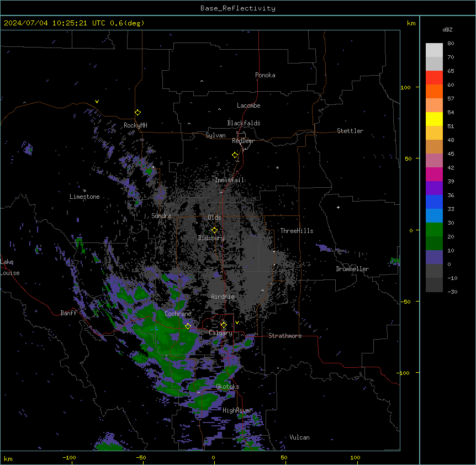The width and height of the screenshot is (476, 465).
Task: Click the asterisk marker east of Innisfail
Action: 277,167
